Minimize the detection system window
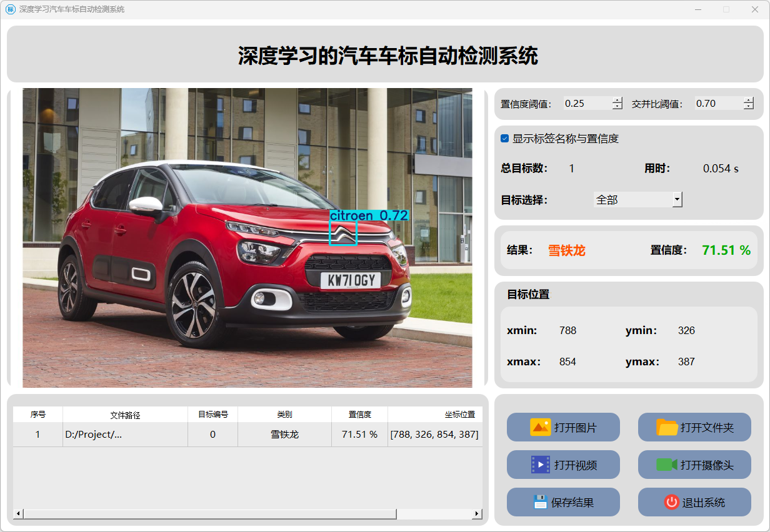770x532 pixels. [x=697, y=9]
